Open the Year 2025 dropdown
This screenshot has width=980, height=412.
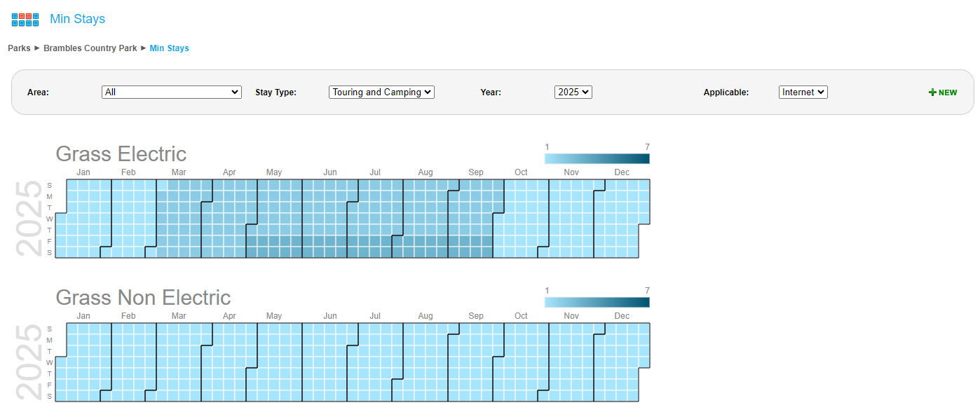573,92
